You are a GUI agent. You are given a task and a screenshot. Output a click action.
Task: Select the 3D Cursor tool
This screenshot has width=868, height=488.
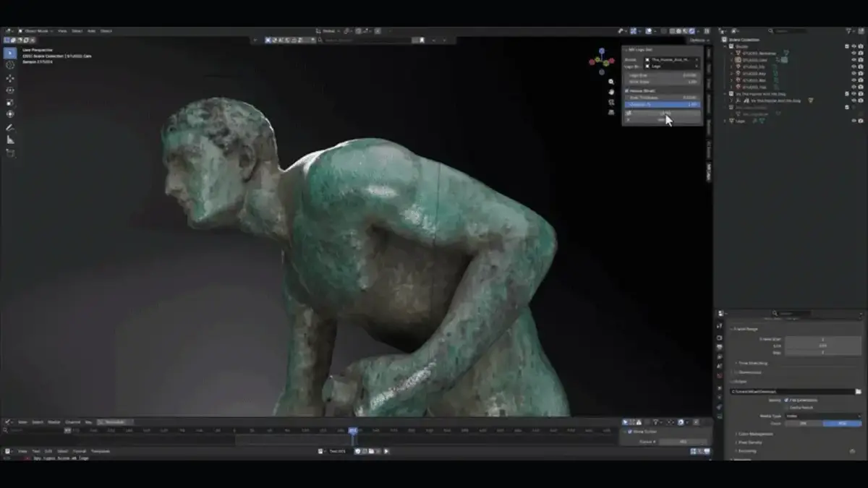[x=10, y=65]
